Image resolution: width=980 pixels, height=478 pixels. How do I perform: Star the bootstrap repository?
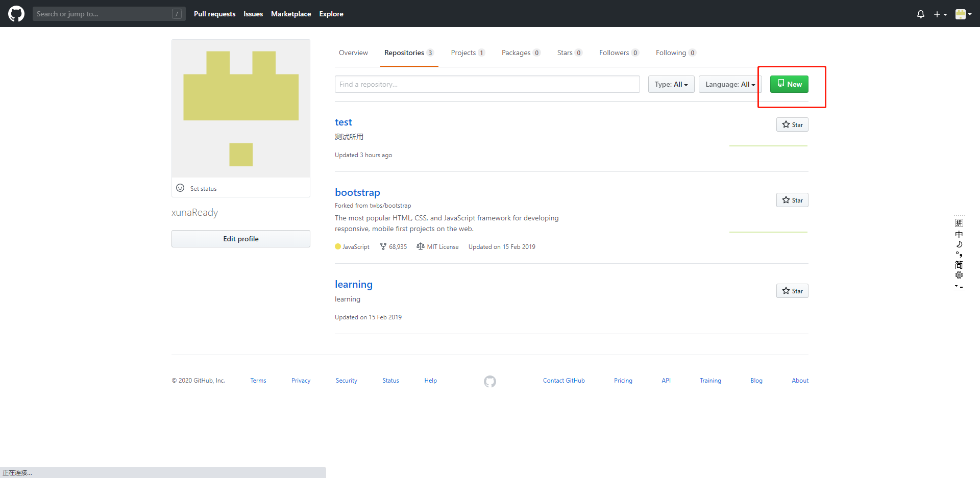pos(792,200)
